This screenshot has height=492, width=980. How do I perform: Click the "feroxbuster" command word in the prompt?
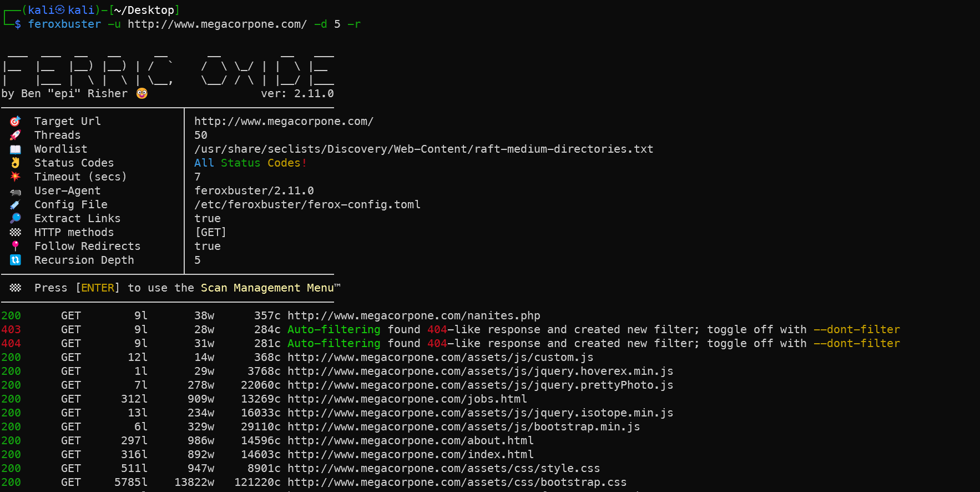[x=64, y=24]
